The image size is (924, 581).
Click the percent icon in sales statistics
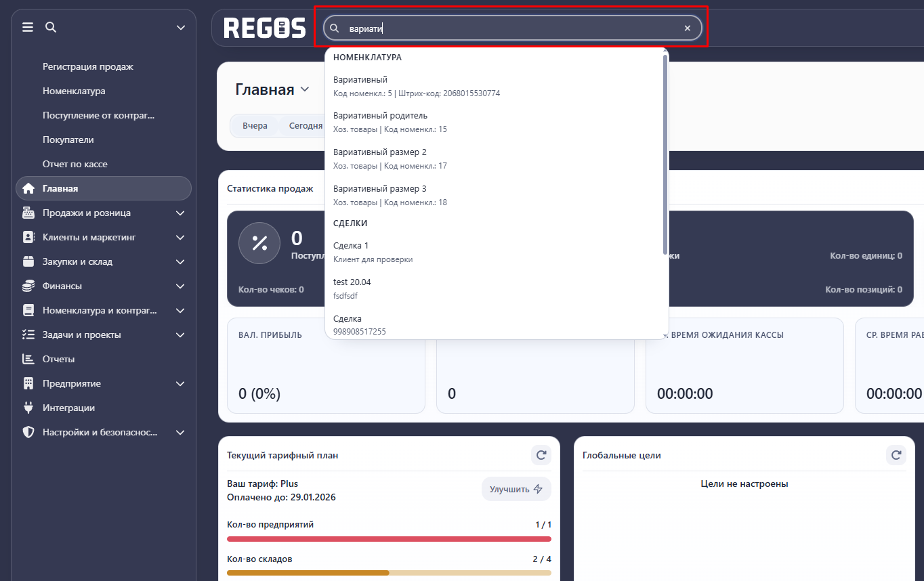tap(259, 243)
